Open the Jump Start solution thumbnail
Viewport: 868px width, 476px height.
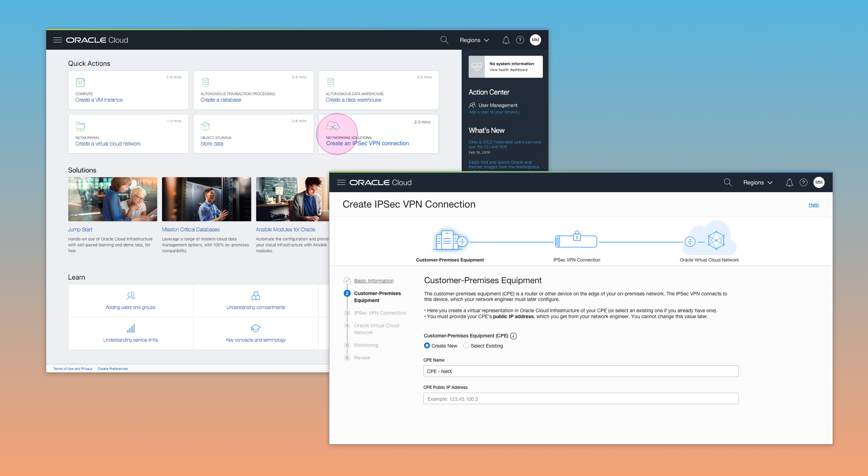pyautogui.click(x=112, y=199)
